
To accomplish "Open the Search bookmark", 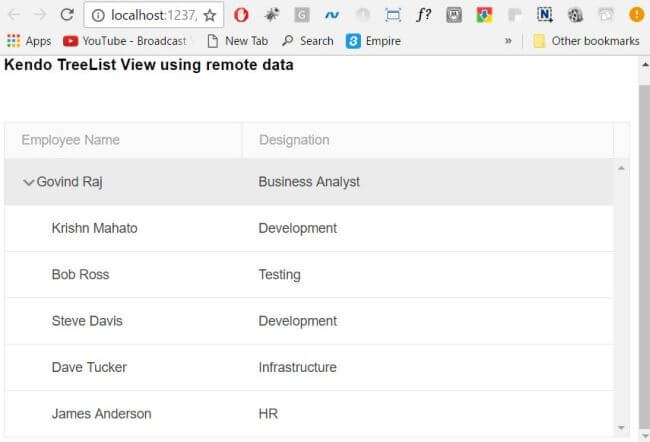I will tap(307, 41).
